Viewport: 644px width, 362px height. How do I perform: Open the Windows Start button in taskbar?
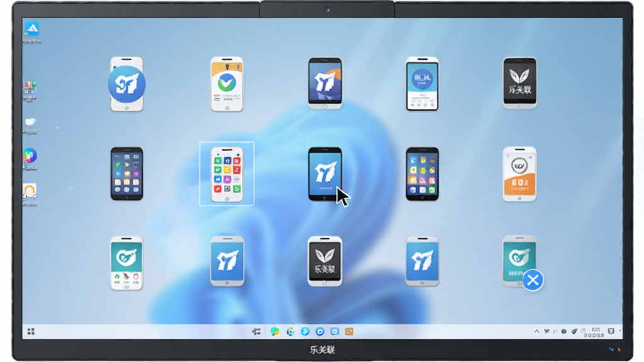31,332
